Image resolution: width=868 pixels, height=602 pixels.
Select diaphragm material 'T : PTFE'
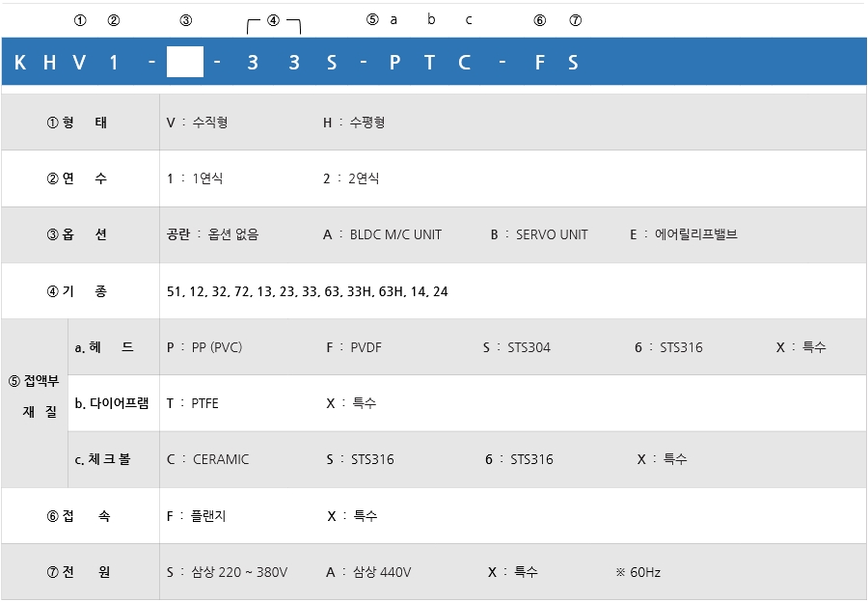(x=193, y=403)
